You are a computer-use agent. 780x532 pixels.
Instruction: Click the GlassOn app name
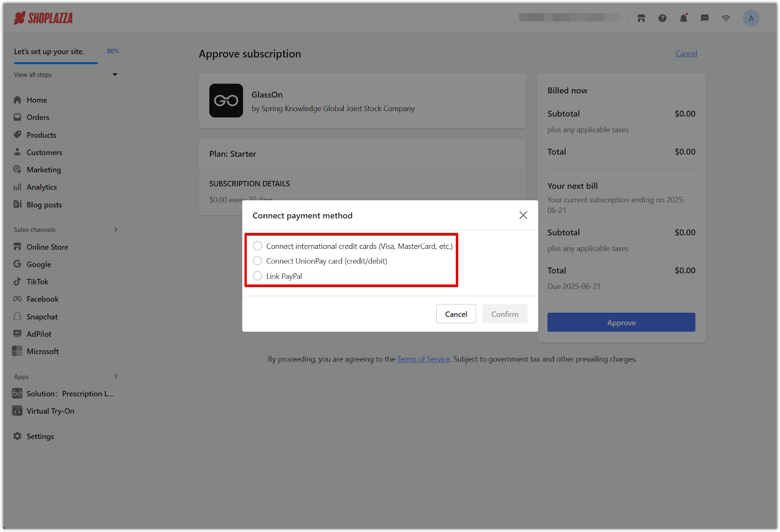coord(267,95)
